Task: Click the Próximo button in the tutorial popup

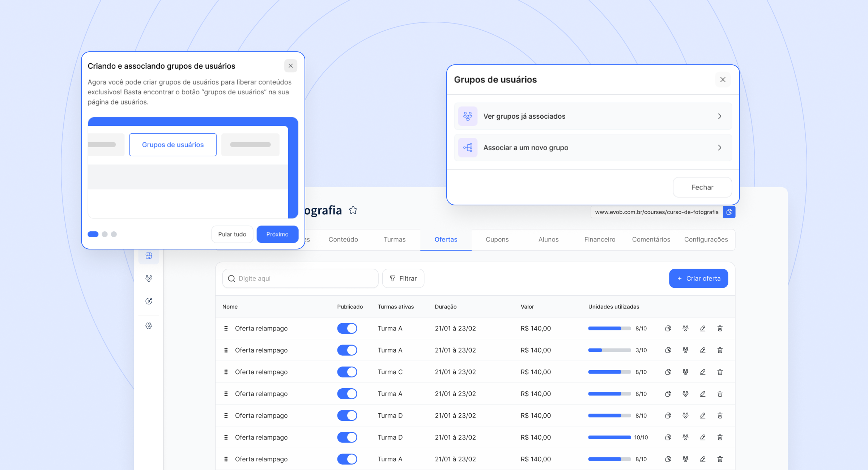Action: [277, 234]
